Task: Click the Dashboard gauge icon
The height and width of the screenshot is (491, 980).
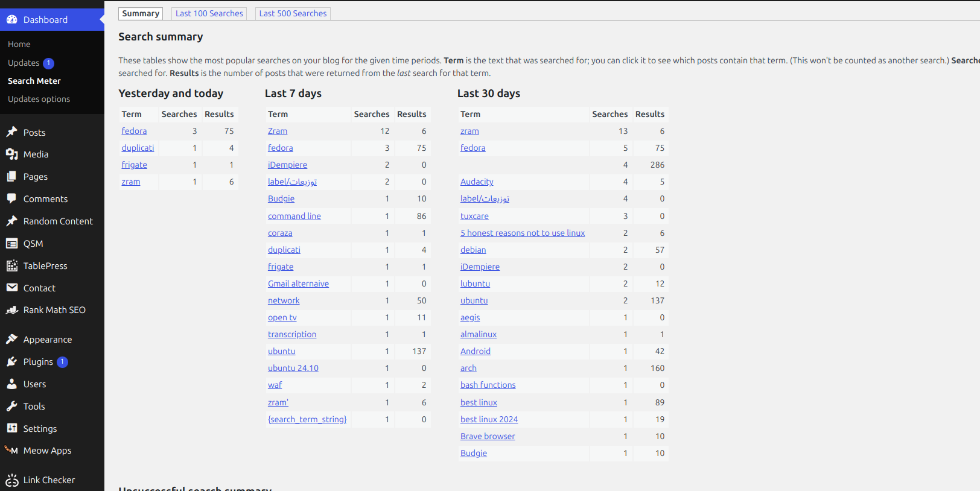Action: (x=12, y=19)
